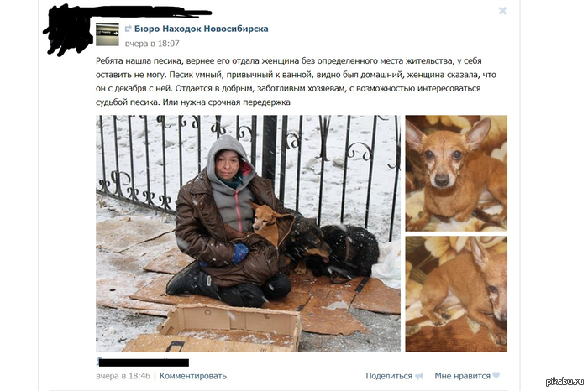Screen dimensions: 588x391
Task: Click the Комментировать link
Action: (193, 376)
